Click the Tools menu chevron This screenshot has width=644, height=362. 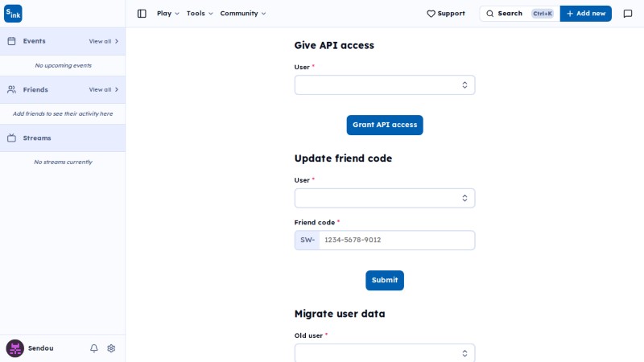click(x=211, y=14)
